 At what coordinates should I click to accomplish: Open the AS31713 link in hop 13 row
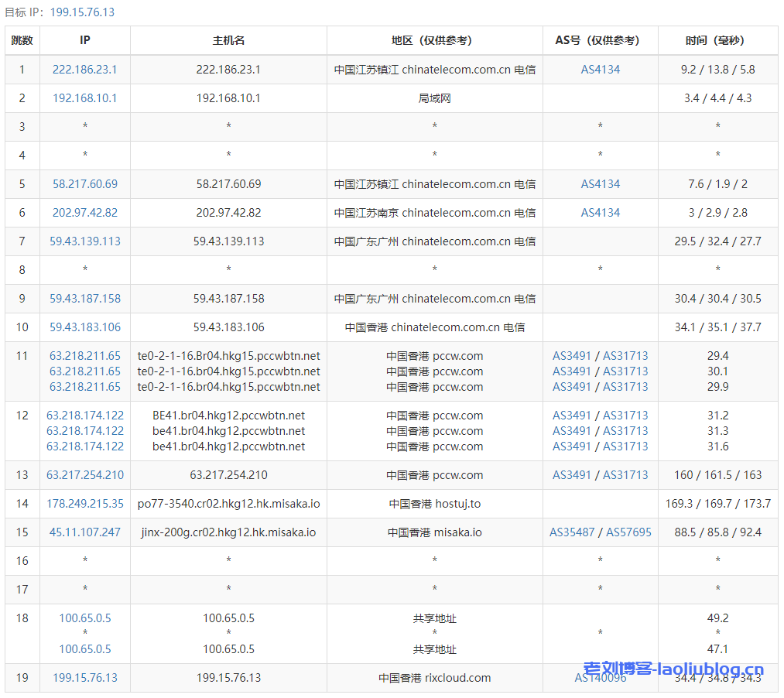click(x=625, y=475)
